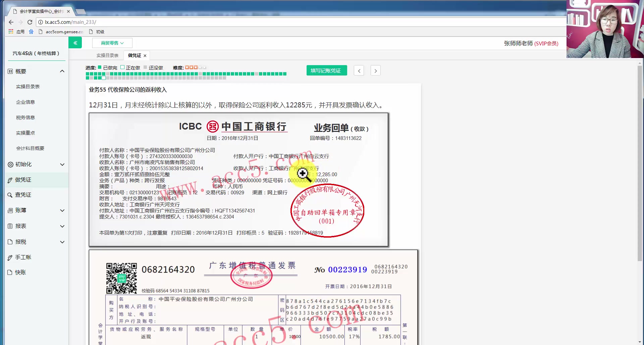
Task: Click the 快账 document icon
Action: pyautogui.click(x=10, y=273)
